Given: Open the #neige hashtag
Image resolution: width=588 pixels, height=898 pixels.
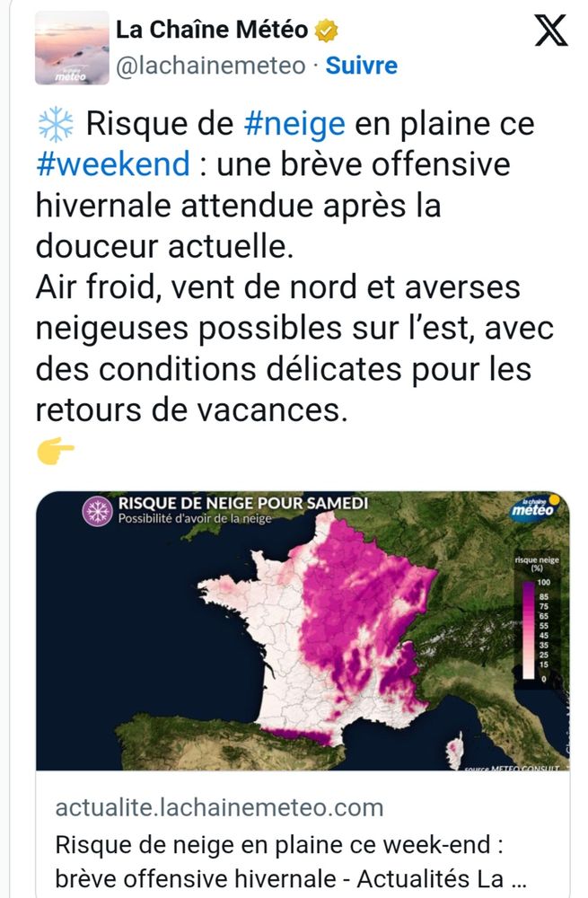Looking at the screenshot, I should tap(294, 124).
